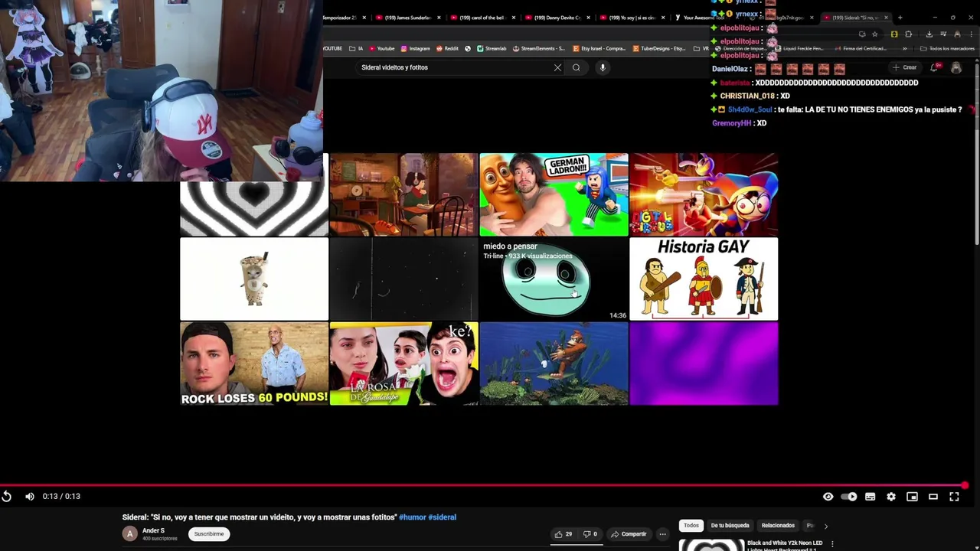Image resolution: width=980 pixels, height=551 pixels.
Task: Enter full screen mode
Action: (954, 497)
